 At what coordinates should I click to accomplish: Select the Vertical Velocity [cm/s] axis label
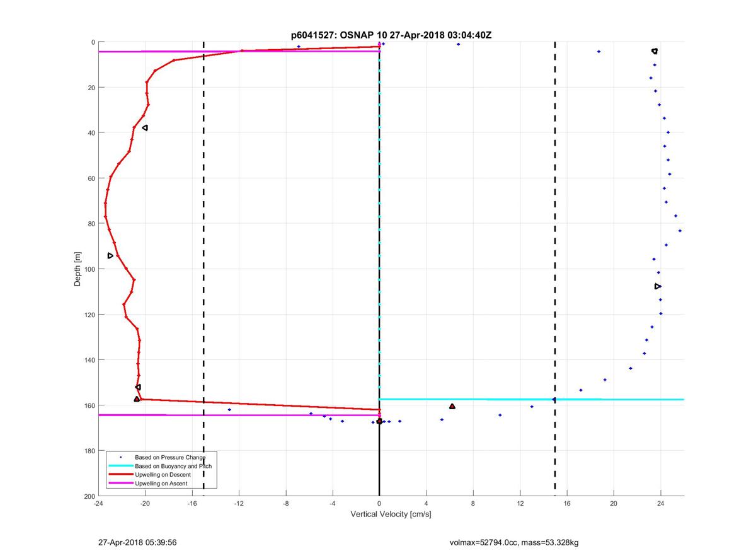point(391,515)
